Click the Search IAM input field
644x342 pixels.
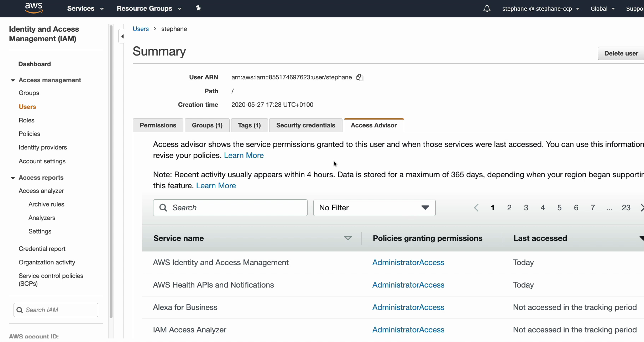[56, 310]
